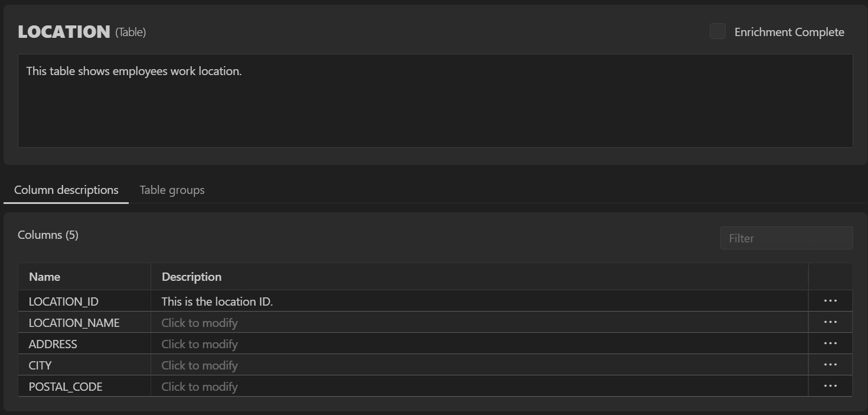Open more options for CITY row
Viewport: 868px width, 415px height.
point(830,365)
